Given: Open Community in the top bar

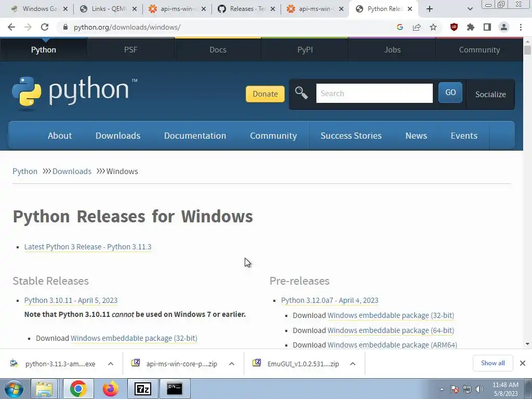Looking at the screenshot, I should [x=480, y=49].
